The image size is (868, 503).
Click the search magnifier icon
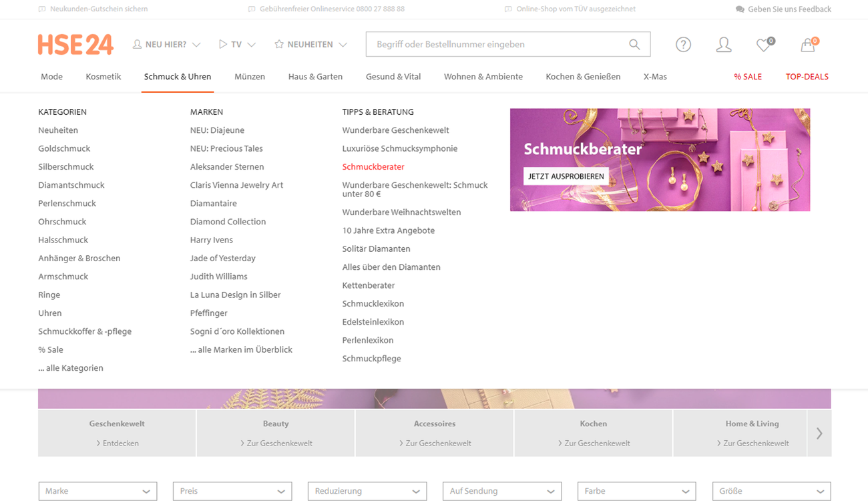click(634, 45)
